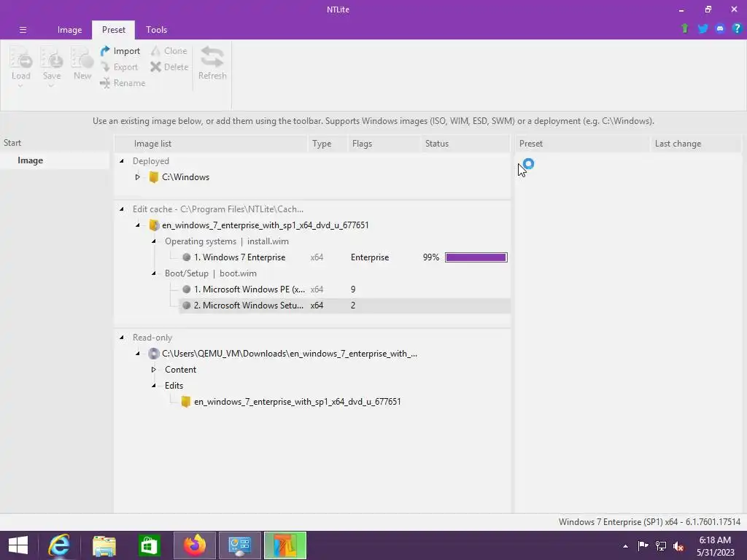Click the Image list column header
The width and height of the screenshot is (747, 560).
pyautogui.click(x=211, y=144)
